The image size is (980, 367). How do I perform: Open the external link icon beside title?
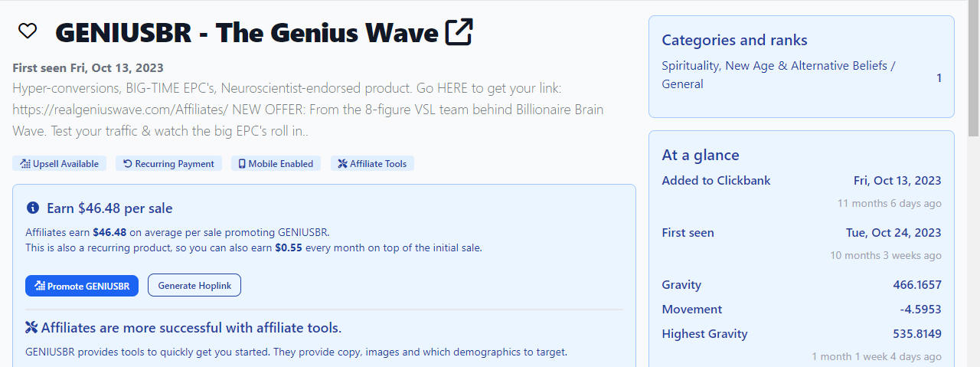459,31
